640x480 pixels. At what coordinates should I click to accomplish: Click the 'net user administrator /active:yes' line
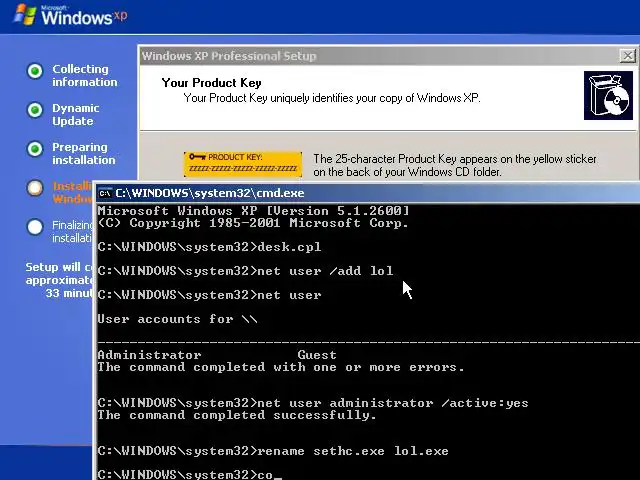click(313, 403)
